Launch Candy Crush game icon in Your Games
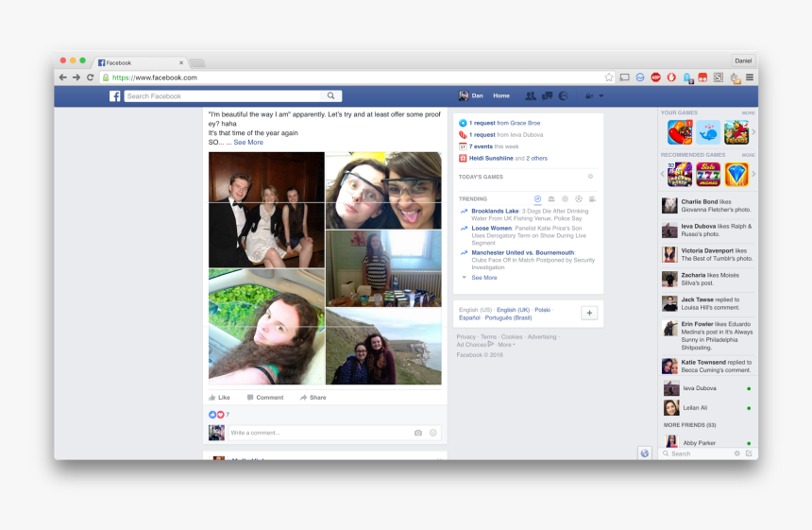The width and height of the screenshot is (812, 530). [x=680, y=132]
